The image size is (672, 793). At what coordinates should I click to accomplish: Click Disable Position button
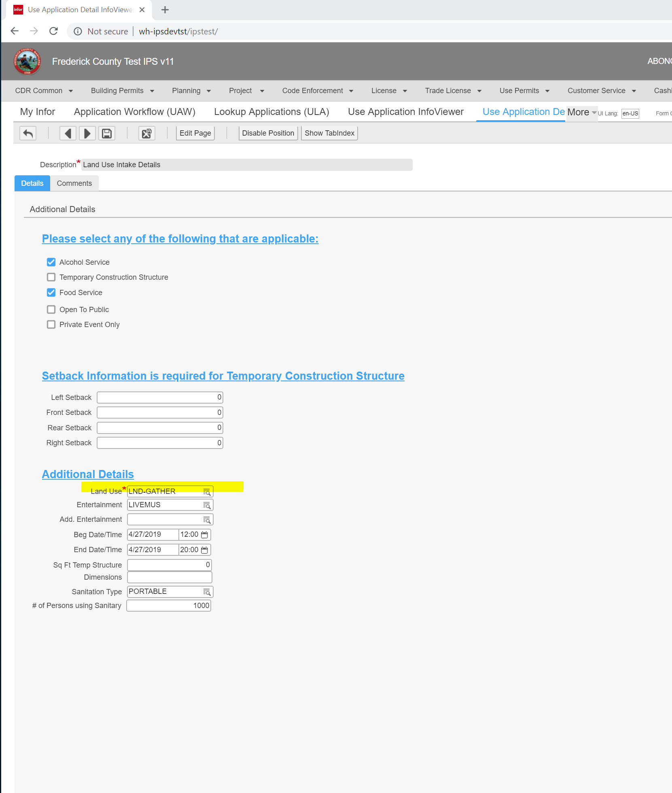pyautogui.click(x=268, y=133)
